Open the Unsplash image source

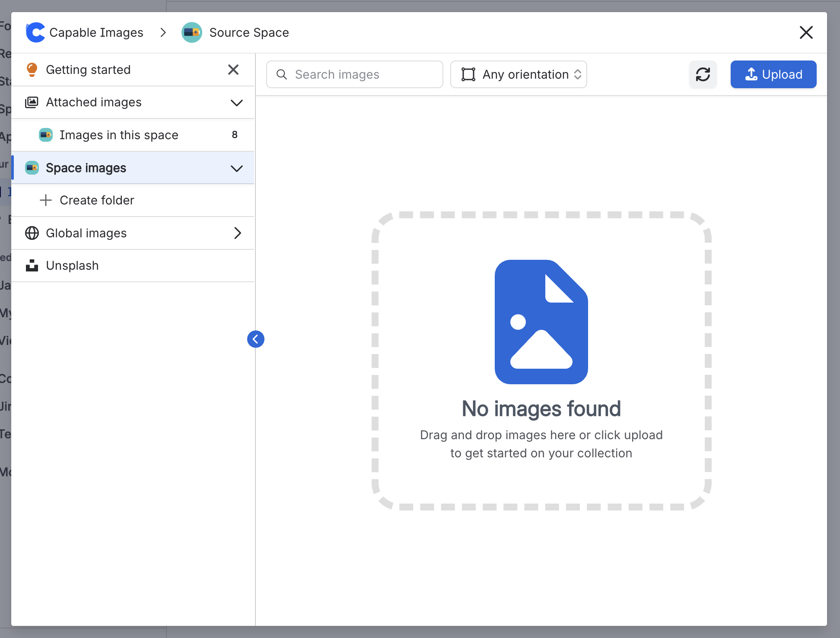pyautogui.click(x=72, y=265)
